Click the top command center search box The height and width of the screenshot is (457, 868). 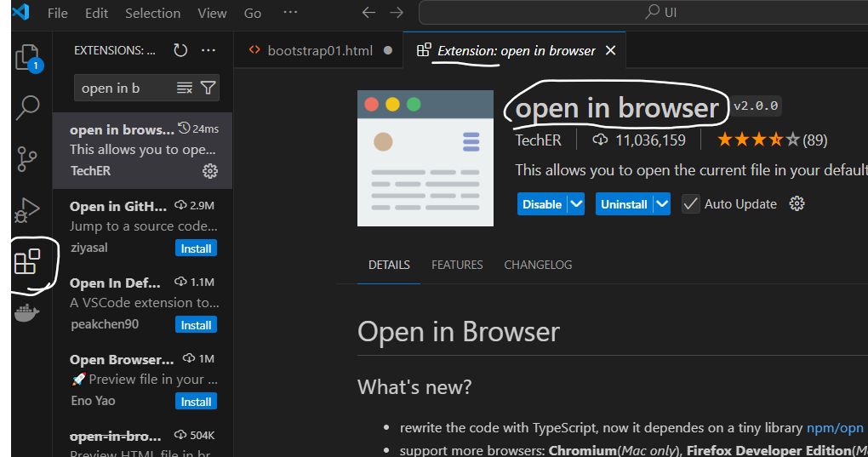[643, 12]
